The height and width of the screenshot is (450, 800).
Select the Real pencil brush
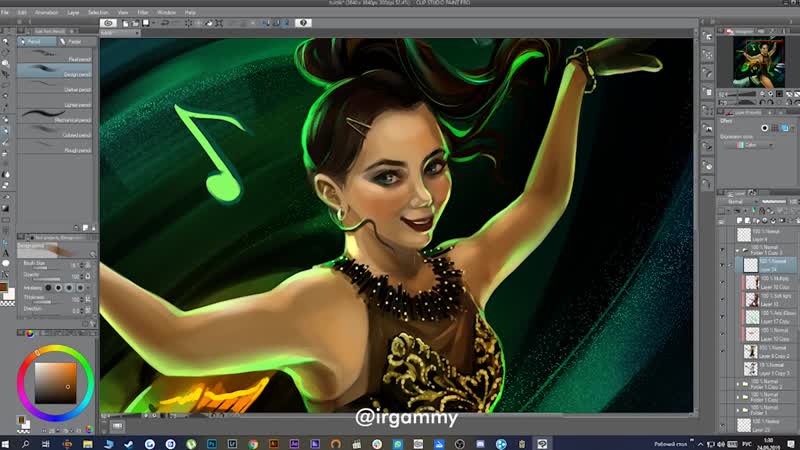(x=55, y=56)
